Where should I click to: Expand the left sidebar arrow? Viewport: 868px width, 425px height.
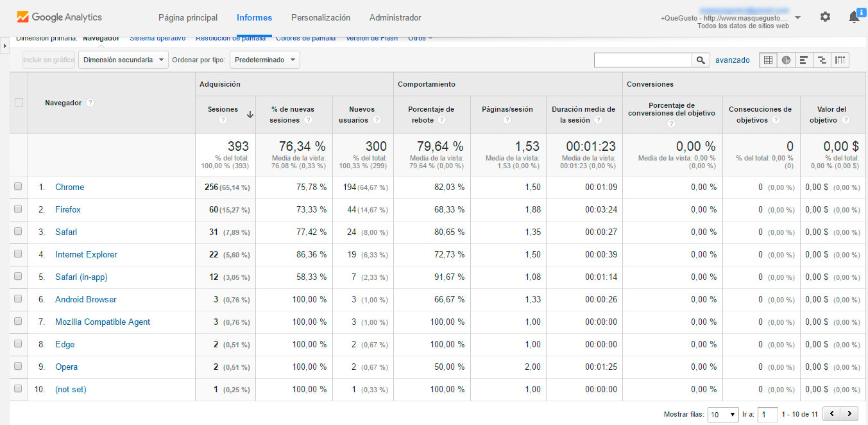tap(5, 46)
